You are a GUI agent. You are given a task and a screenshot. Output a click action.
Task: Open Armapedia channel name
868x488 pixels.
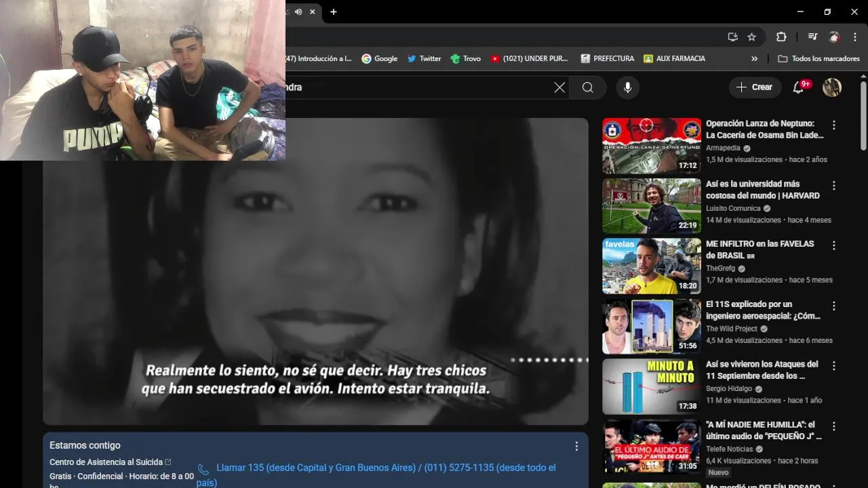pyautogui.click(x=723, y=148)
